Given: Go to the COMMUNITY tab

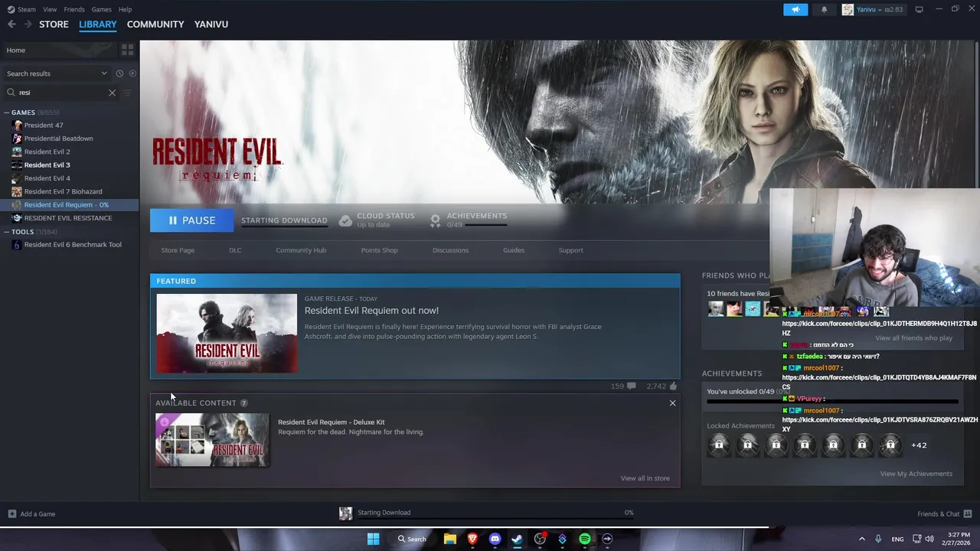Looking at the screenshot, I should click(155, 24).
